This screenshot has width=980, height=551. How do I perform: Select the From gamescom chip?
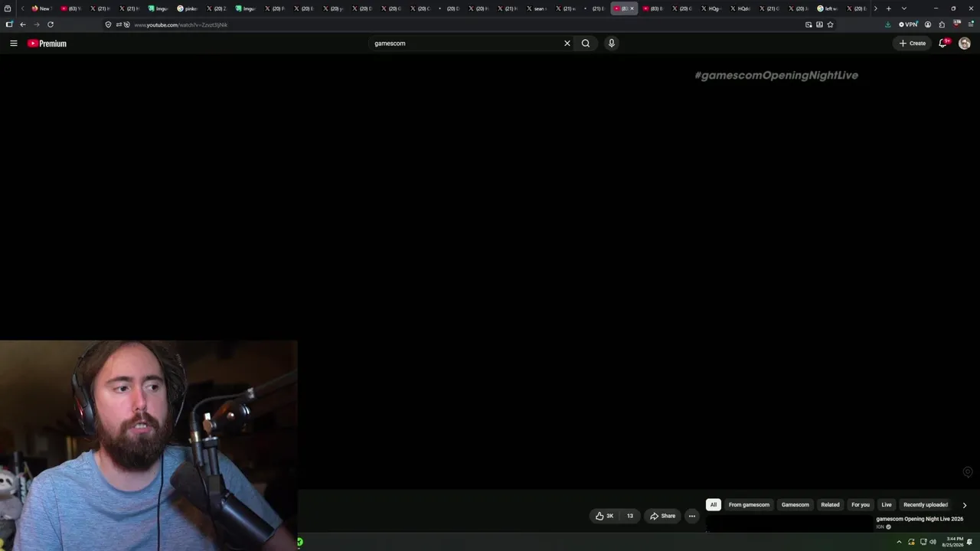click(749, 505)
